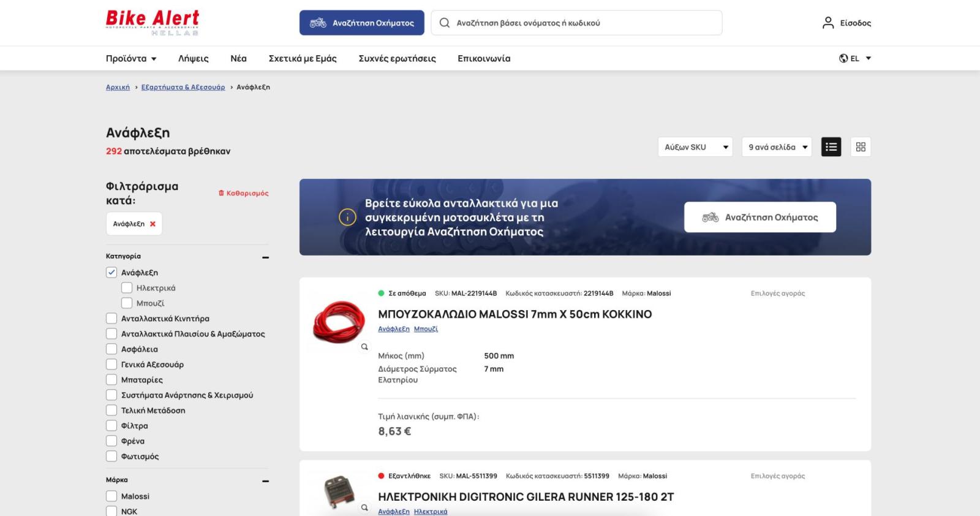Check the Μπαταρίες category checkbox

point(111,380)
